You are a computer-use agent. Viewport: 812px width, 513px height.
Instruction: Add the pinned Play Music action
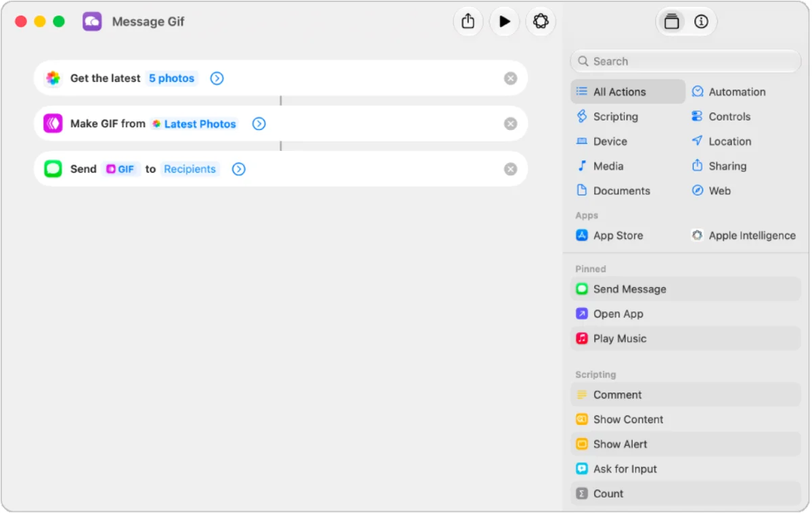click(x=685, y=338)
